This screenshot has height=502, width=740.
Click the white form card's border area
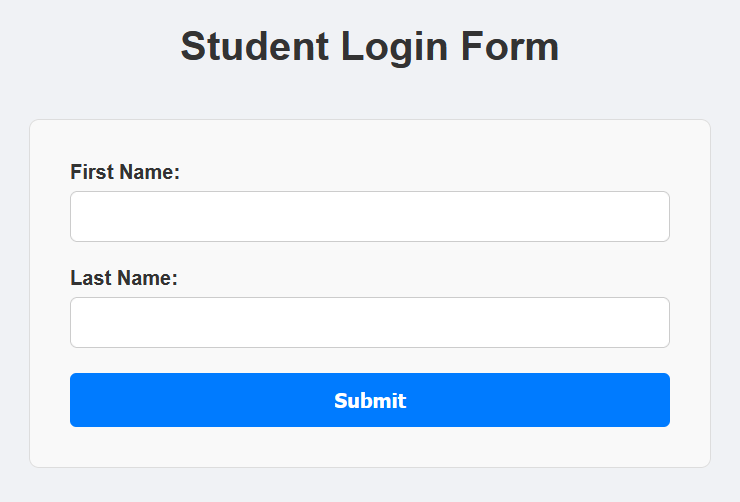pyautogui.click(x=30, y=300)
